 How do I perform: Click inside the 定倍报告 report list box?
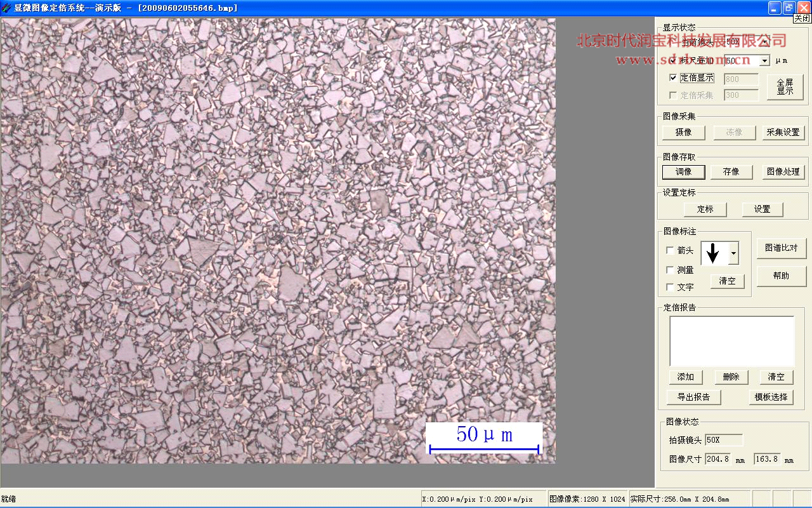point(731,341)
